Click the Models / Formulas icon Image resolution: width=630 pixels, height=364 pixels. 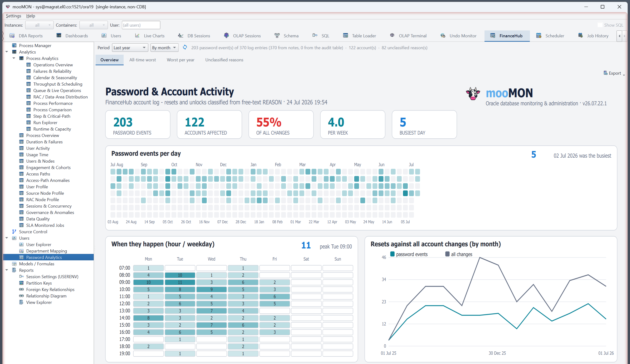[14, 264]
